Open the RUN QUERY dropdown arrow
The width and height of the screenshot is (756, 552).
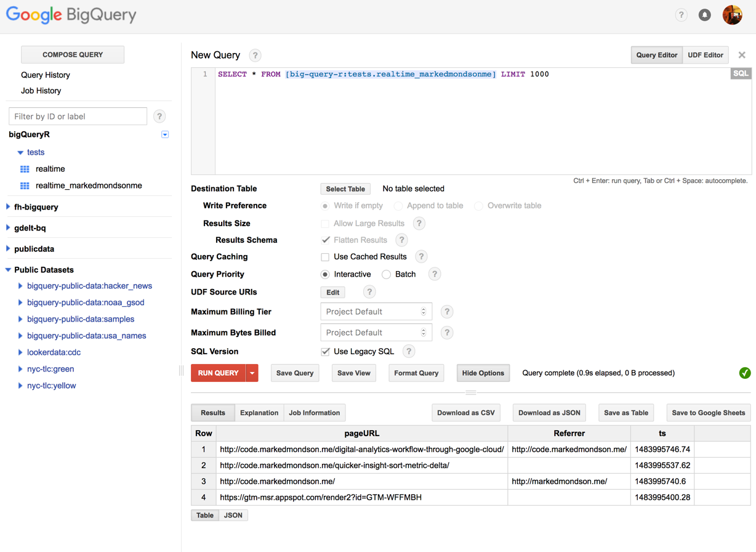point(252,373)
